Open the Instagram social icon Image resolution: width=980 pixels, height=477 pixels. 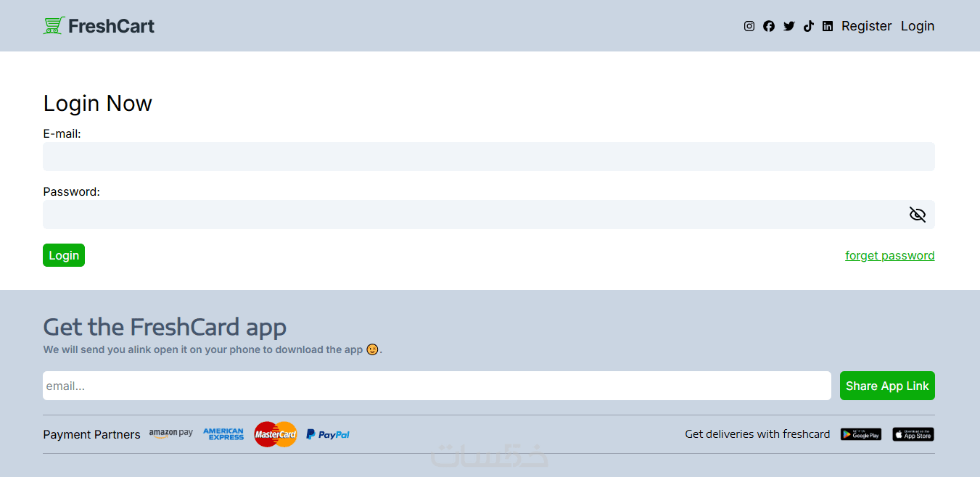pyautogui.click(x=749, y=26)
